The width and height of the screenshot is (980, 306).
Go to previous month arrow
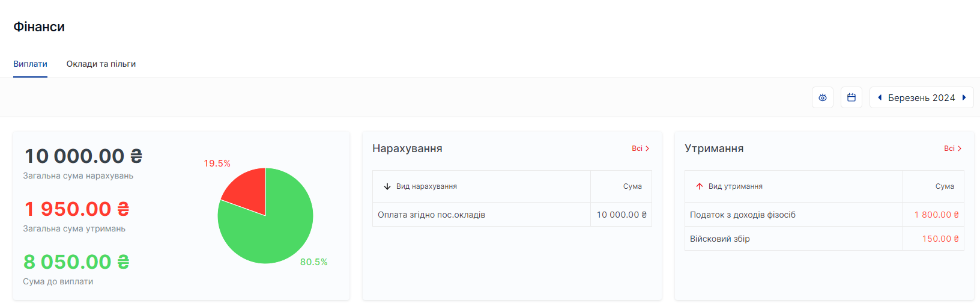coord(880,97)
